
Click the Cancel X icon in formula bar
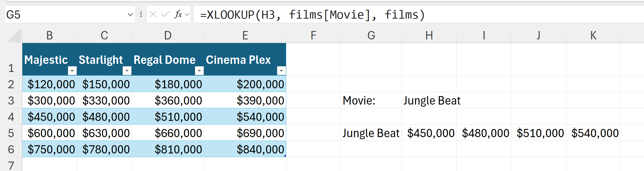(153, 14)
